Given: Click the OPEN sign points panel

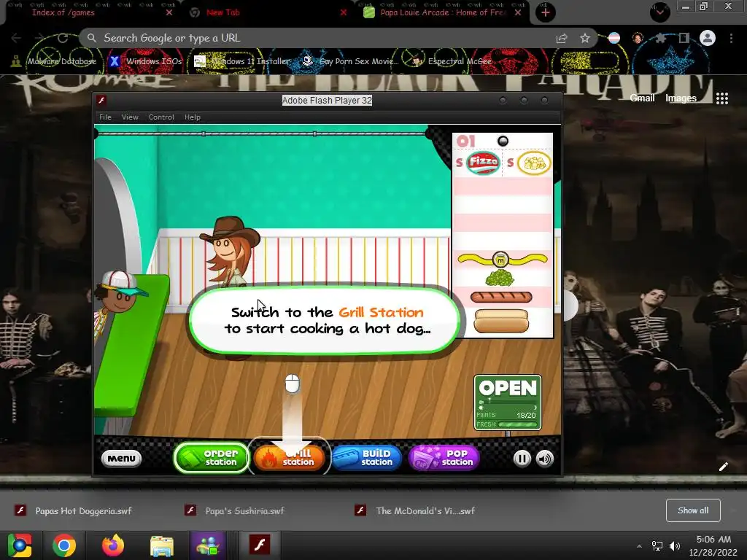Looking at the screenshot, I should pyautogui.click(x=508, y=402).
